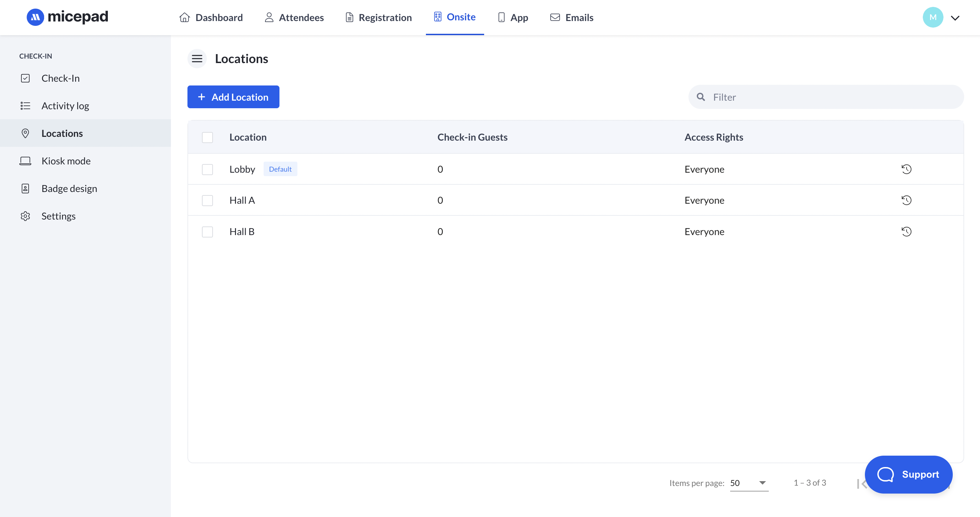Screen dimensions: 980x517
Task: Open check-in Settings gear item
Action: pos(58,216)
